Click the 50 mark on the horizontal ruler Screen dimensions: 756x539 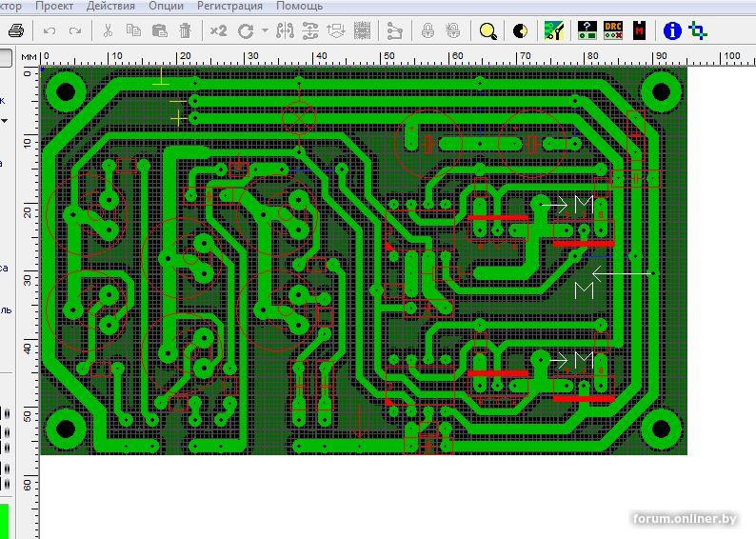tap(388, 55)
